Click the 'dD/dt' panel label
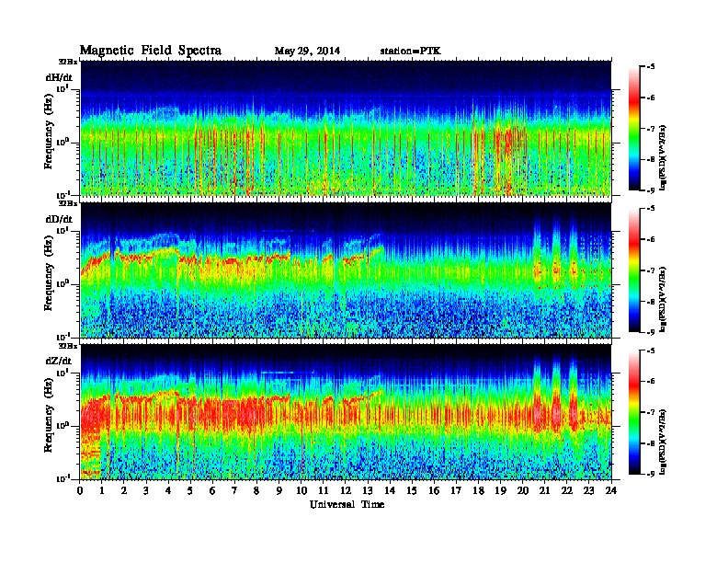 click(59, 219)
